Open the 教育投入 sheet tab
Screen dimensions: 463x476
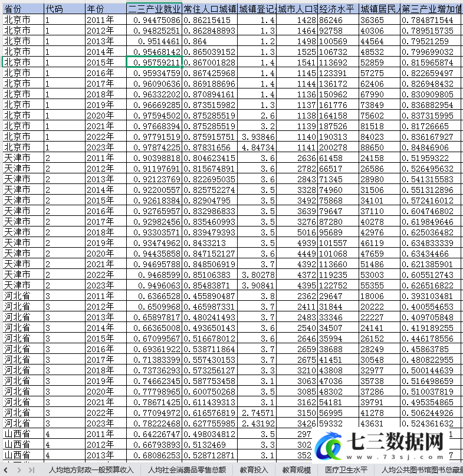coord(254,470)
